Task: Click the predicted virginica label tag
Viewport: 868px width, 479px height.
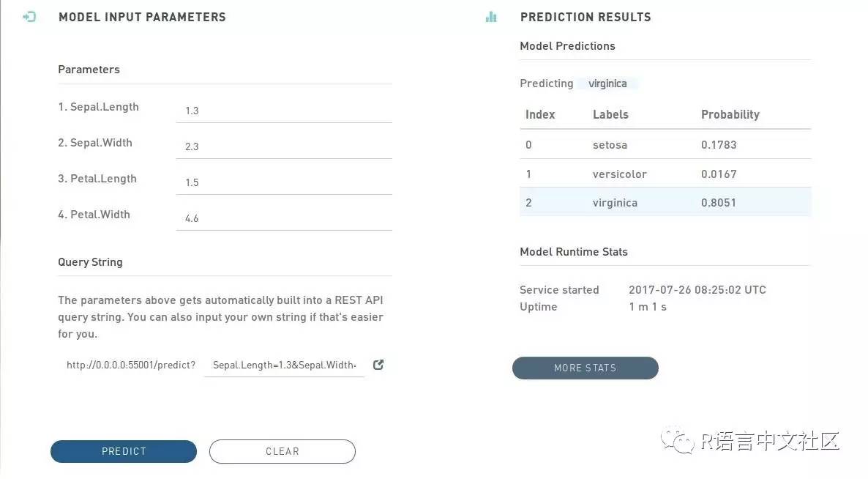Action: [x=607, y=83]
